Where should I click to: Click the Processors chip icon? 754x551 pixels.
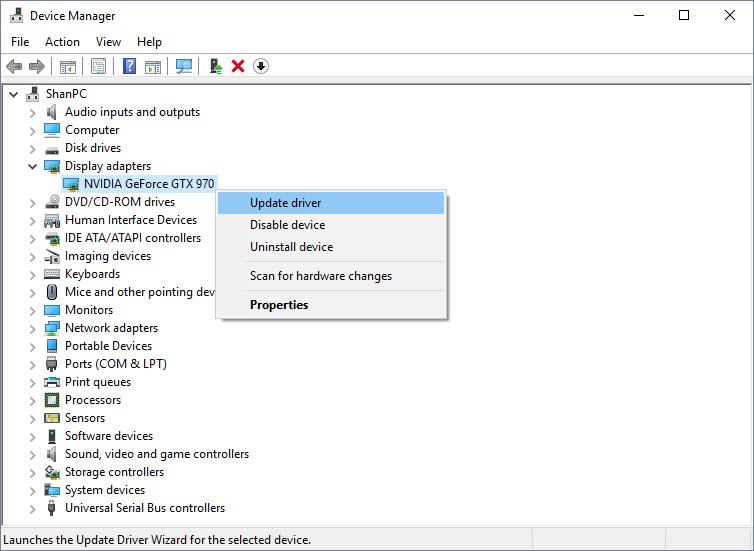[52, 400]
